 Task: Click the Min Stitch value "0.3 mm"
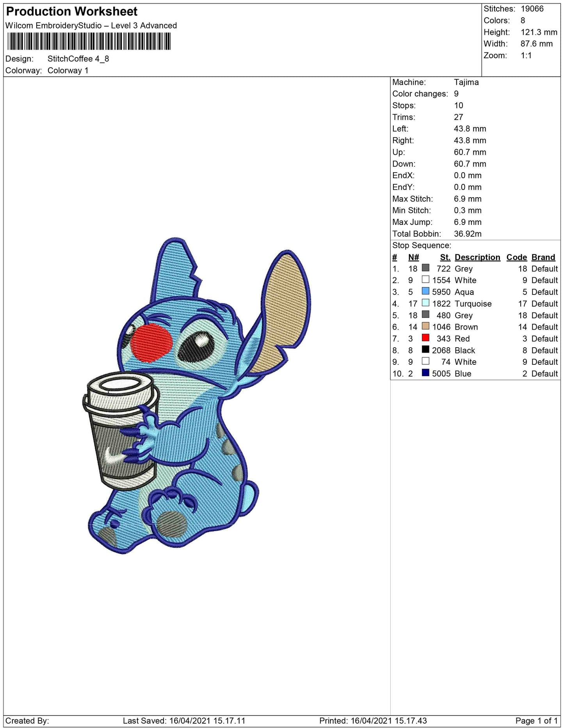pyautogui.click(x=468, y=211)
